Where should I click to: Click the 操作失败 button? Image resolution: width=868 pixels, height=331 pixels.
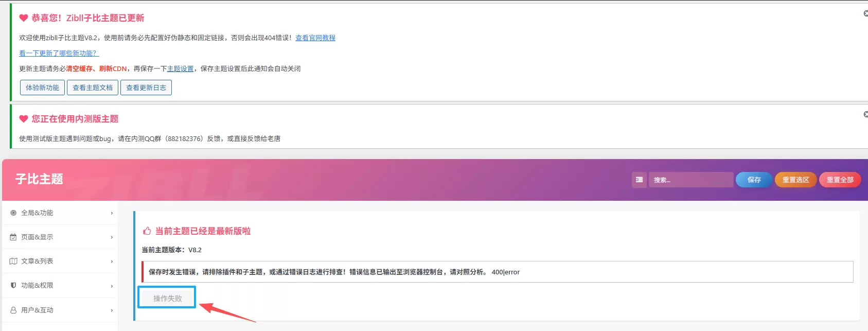[x=167, y=298]
